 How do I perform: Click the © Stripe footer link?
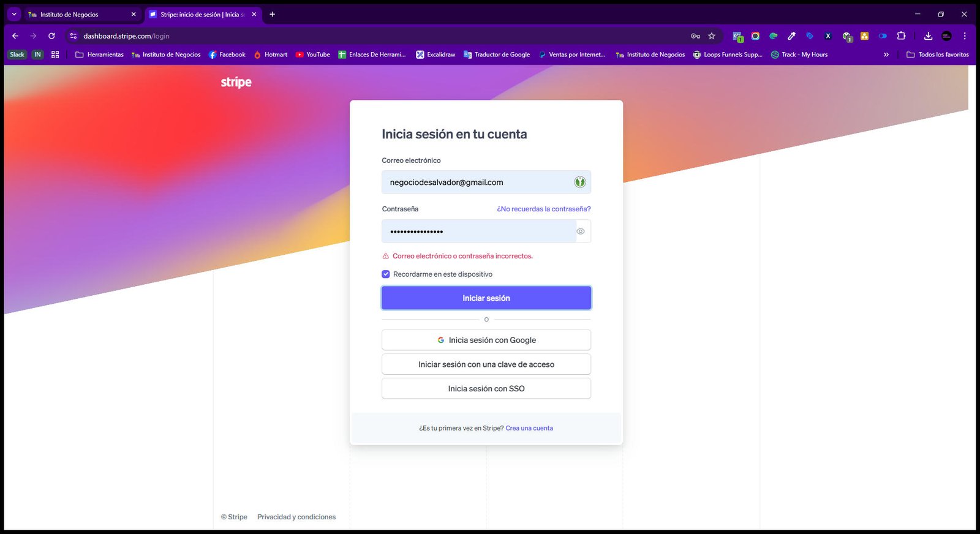[x=234, y=517]
